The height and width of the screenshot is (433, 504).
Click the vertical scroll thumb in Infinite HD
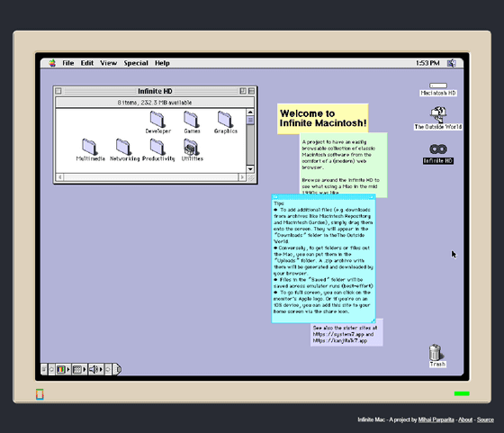point(250,121)
